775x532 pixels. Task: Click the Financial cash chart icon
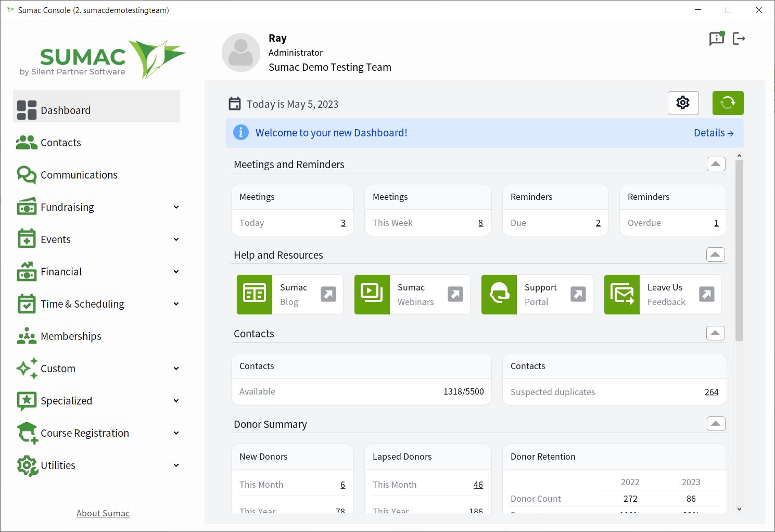coord(27,271)
